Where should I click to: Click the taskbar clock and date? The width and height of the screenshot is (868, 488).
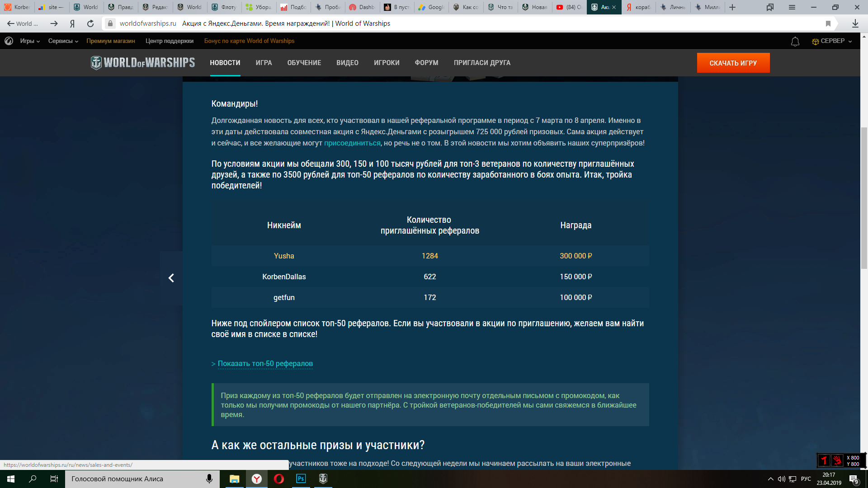tap(829, 479)
